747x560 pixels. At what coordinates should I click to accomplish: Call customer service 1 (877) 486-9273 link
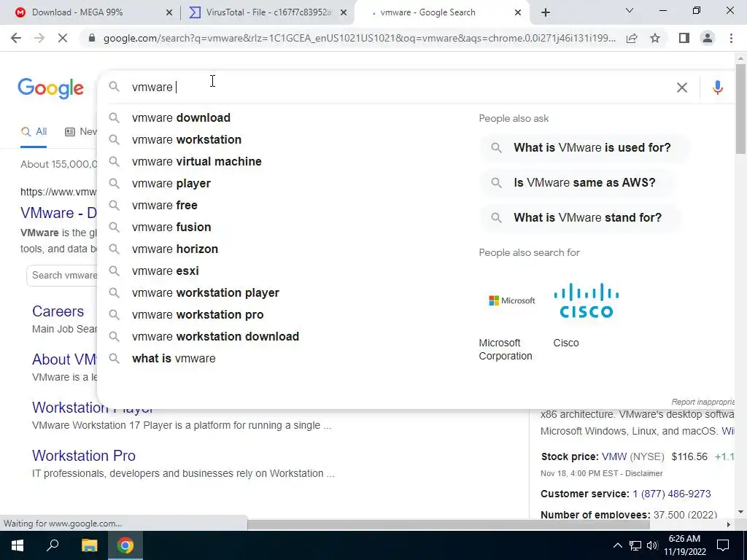pos(672,494)
